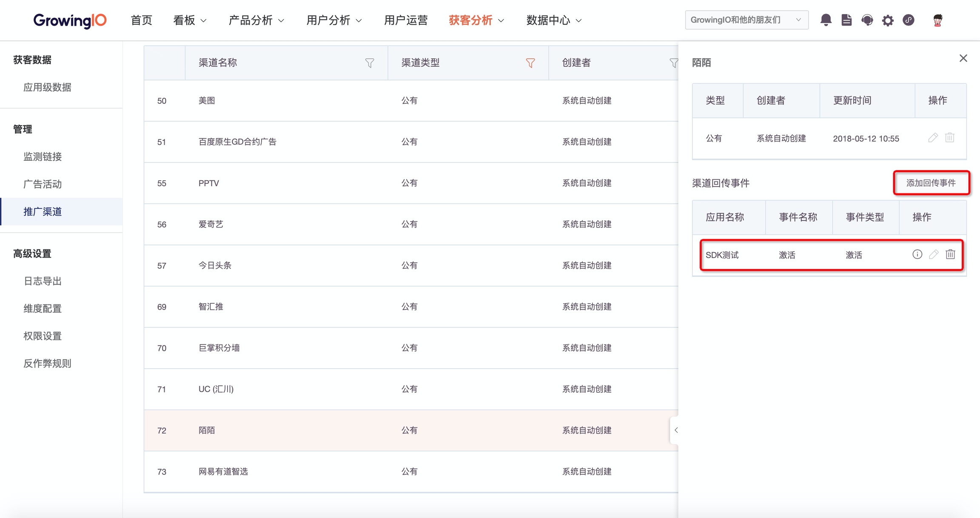Open the notifications bell icon
The width and height of the screenshot is (980, 518).
[826, 20]
